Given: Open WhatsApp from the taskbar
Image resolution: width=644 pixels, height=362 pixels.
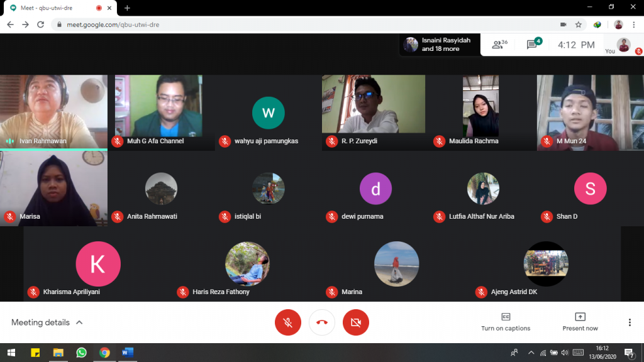Looking at the screenshot, I should click(x=81, y=353).
